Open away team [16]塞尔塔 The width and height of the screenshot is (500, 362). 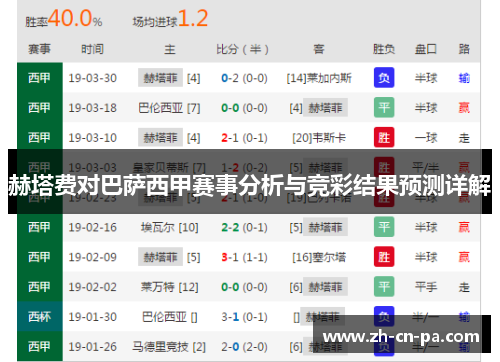[x=319, y=257]
